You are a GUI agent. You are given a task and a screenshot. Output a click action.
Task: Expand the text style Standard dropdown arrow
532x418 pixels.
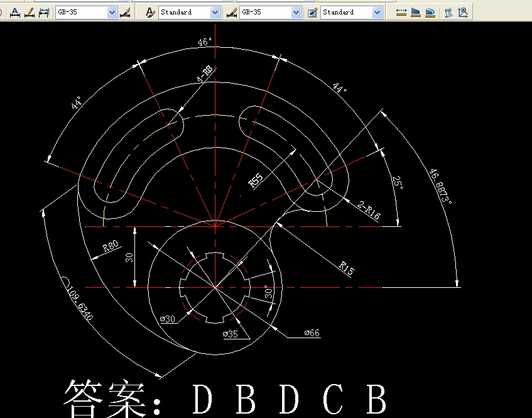click(x=215, y=13)
